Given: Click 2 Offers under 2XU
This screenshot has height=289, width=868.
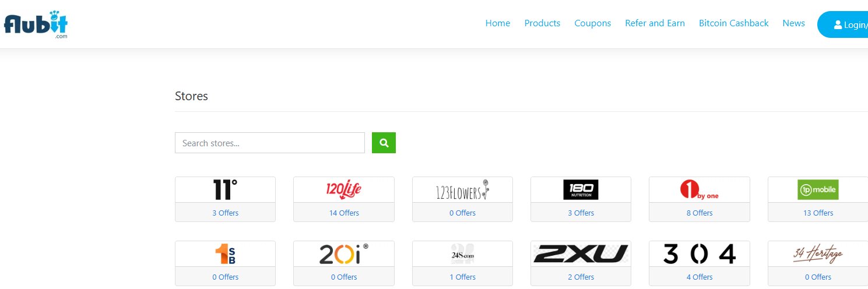Looking at the screenshot, I should coord(581,277).
